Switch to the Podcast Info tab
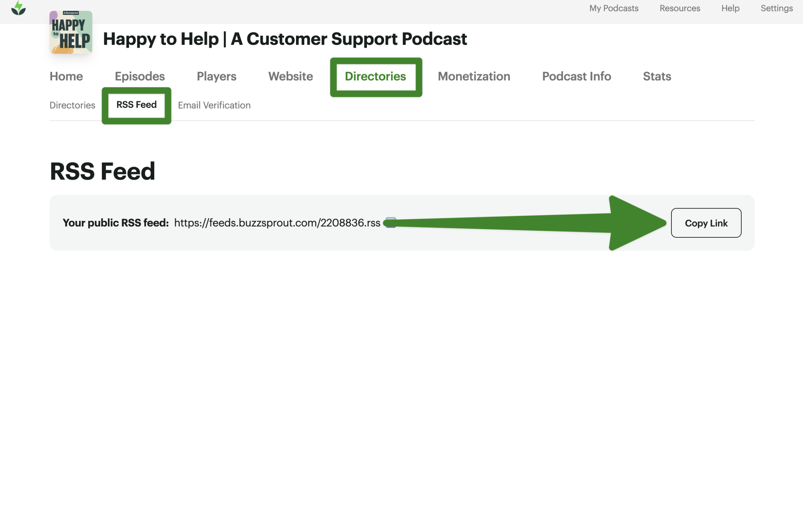This screenshot has height=532, width=803. point(576,76)
